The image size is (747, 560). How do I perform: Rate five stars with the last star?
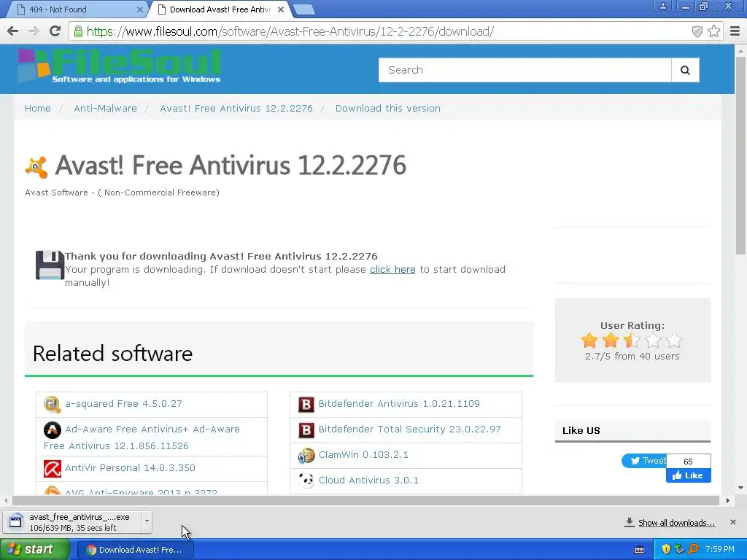click(674, 341)
